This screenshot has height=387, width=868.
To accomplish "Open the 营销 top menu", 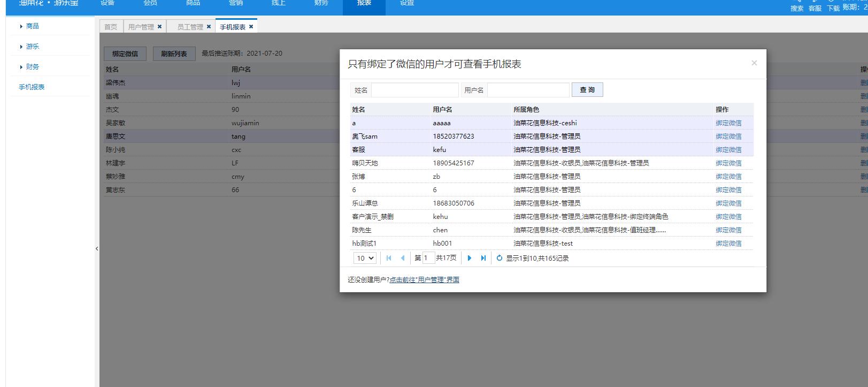I will click(x=236, y=4).
